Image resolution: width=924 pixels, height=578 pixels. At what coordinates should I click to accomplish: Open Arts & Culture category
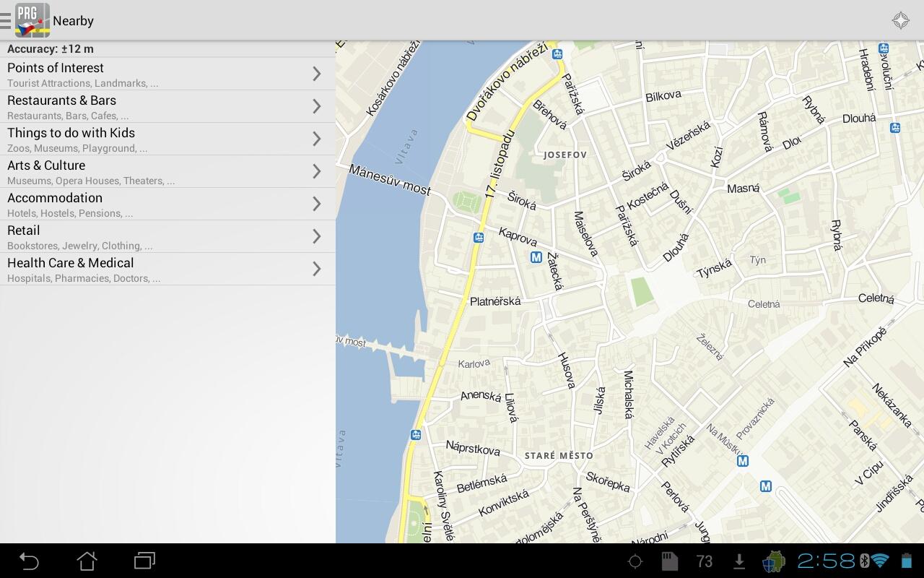pos(167,171)
